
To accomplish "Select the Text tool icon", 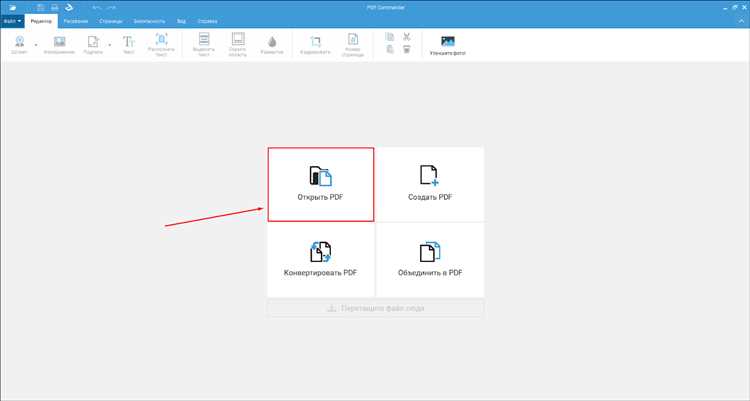I will coord(129,44).
